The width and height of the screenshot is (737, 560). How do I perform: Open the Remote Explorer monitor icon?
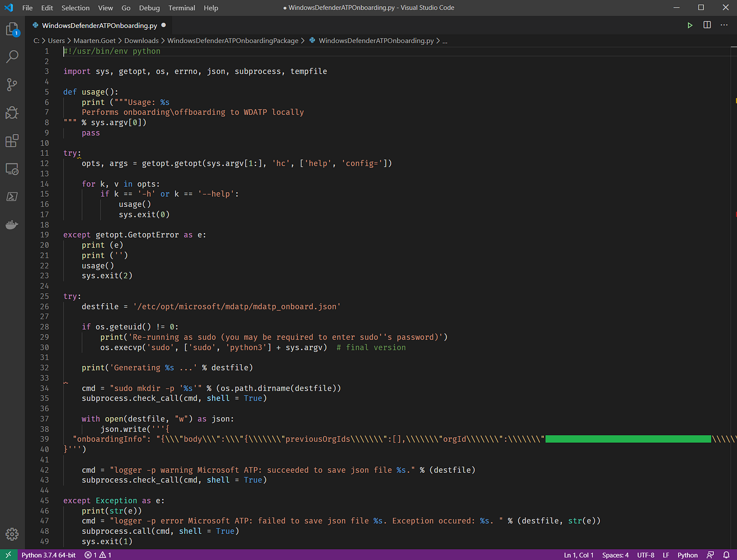click(x=12, y=169)
